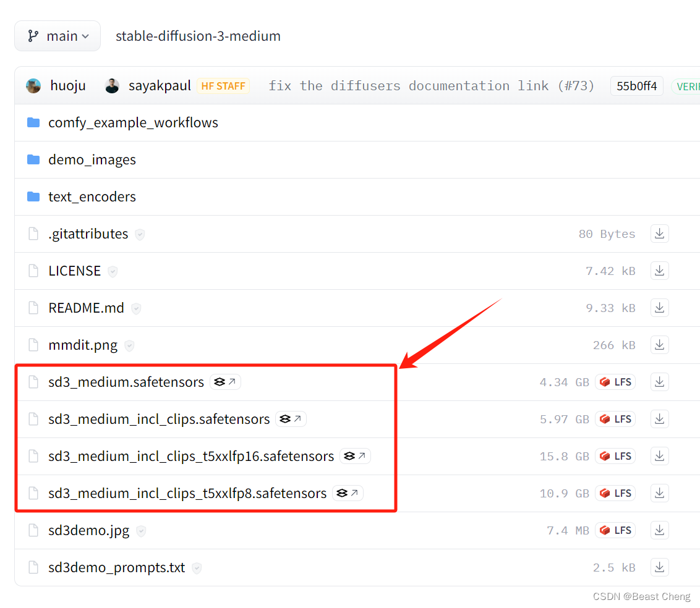Click huoju's avatar picture
This screenshot has height=608, width=700.
coord(33,86)
